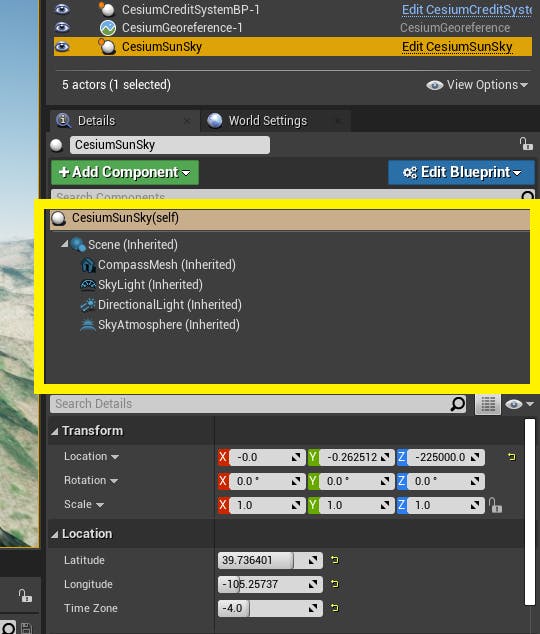
Task: Open View Options dropdown
Action: coord(477,85)
